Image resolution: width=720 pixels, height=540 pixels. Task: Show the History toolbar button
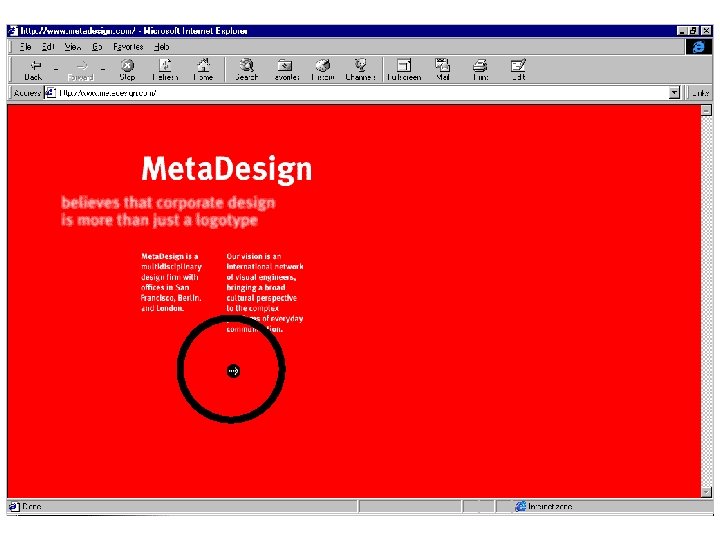click(x=323, y=70)
